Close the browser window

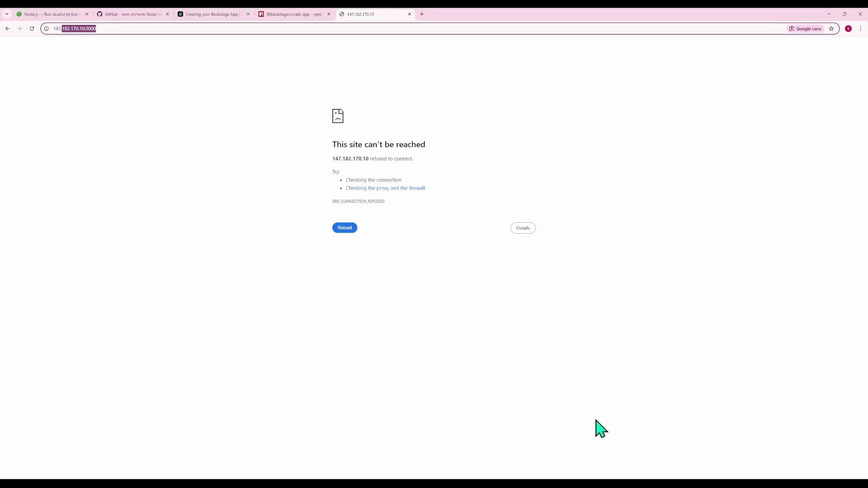tap(860, 14)
